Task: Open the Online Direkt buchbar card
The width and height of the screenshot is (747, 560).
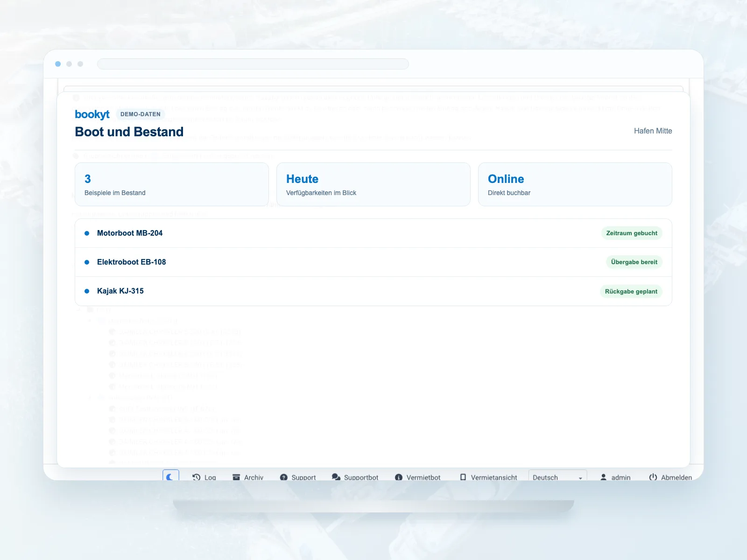Action: (x=575, y=184)
